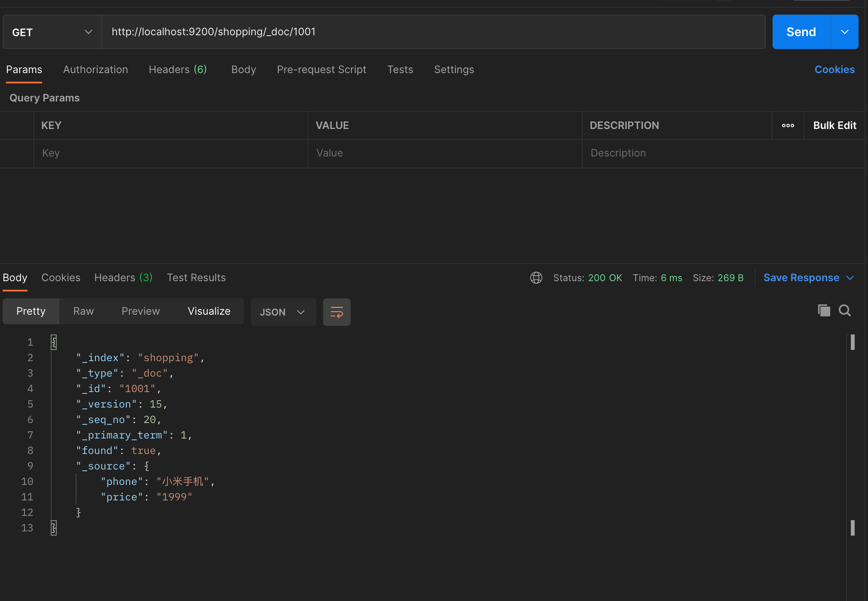Click the KEY column header
The image size is (868, 601).
point(52,126)
